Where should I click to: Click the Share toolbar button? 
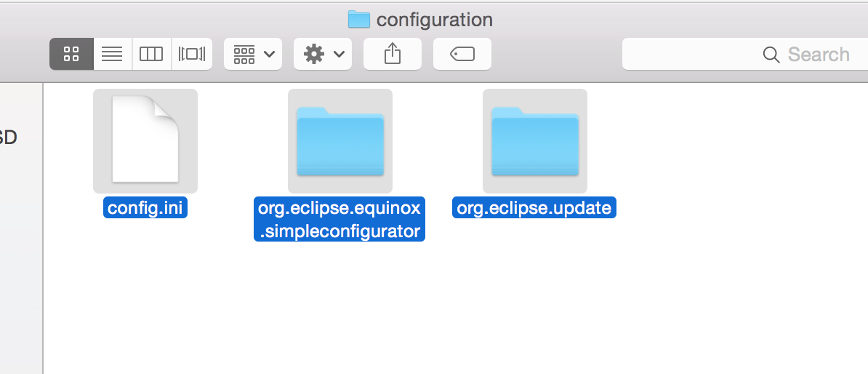pyautogui.click(x=392, y=54)
